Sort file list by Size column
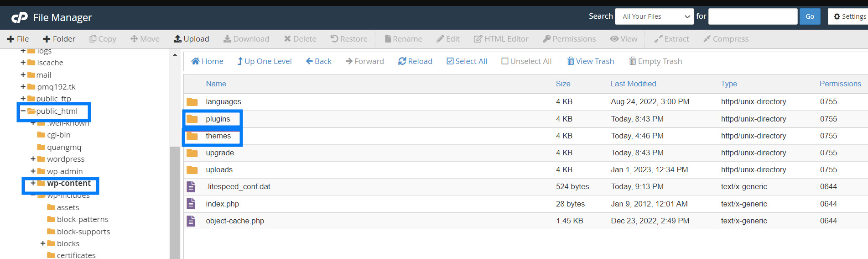868x259 pixels. 563,84
